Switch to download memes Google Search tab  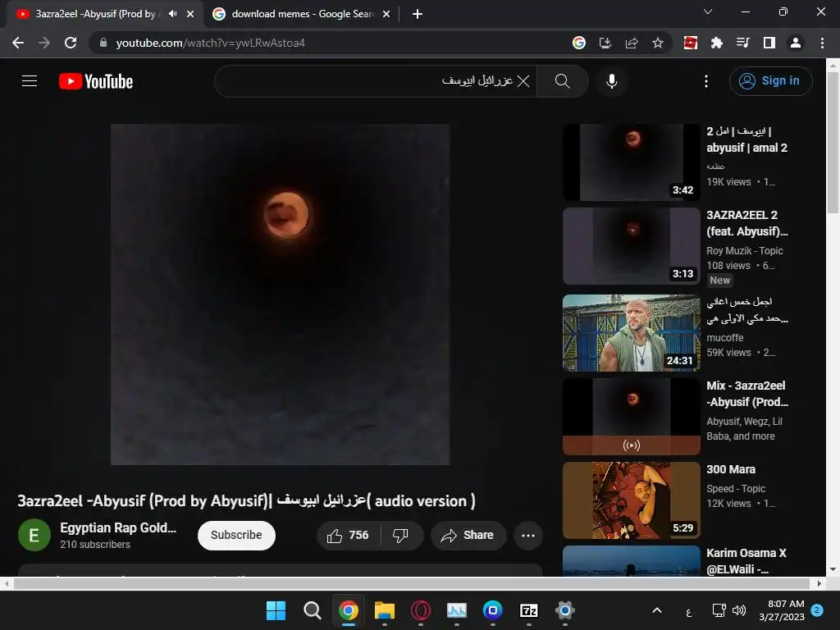[303, 14]
